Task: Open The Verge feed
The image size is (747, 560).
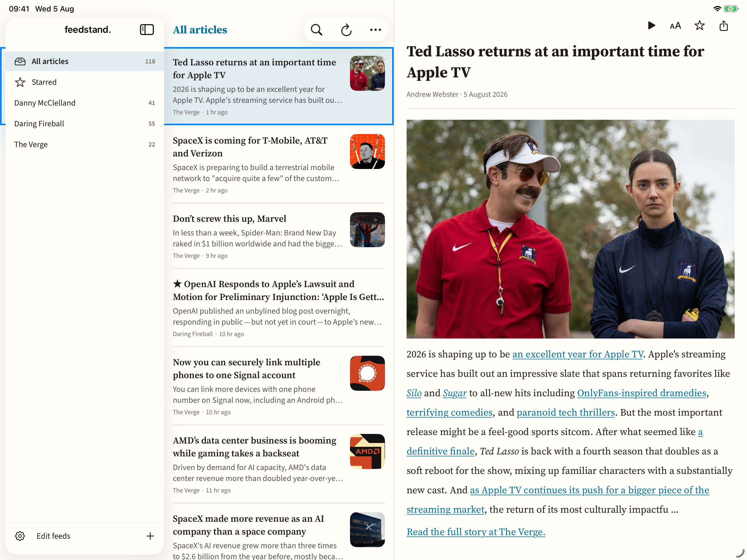Action: pos(85,144)
